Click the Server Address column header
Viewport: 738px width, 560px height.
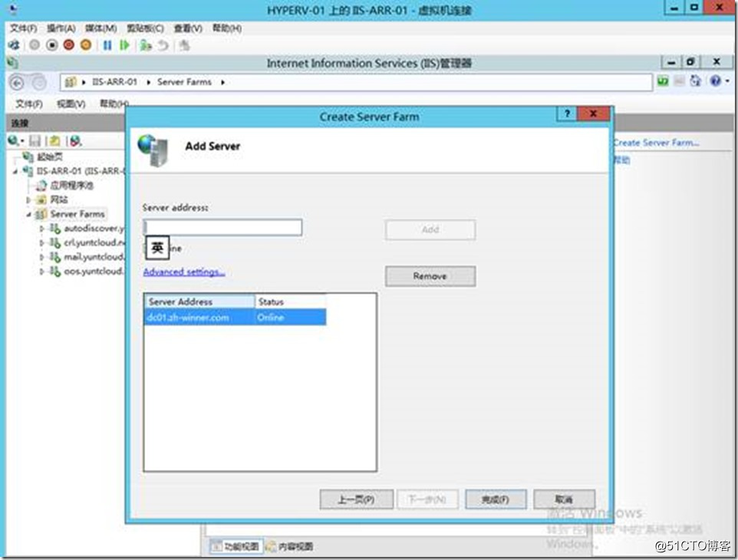pyautogui.click(x=199, y=301)
